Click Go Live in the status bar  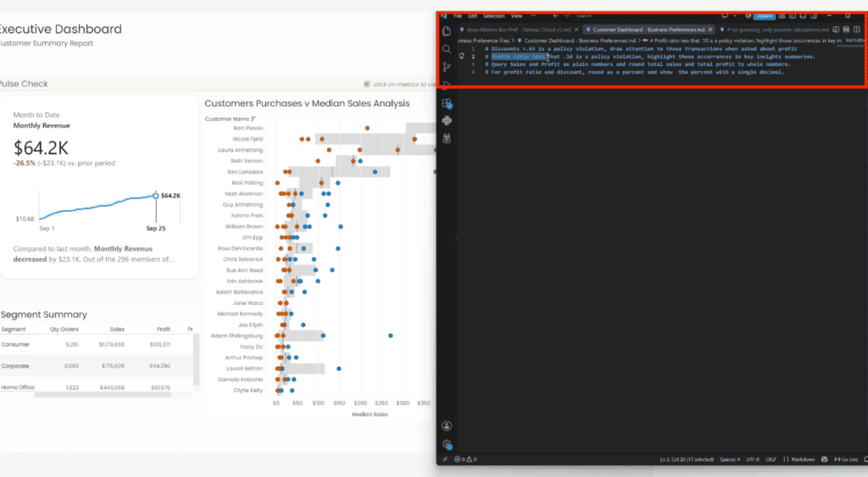click(847, 458)
